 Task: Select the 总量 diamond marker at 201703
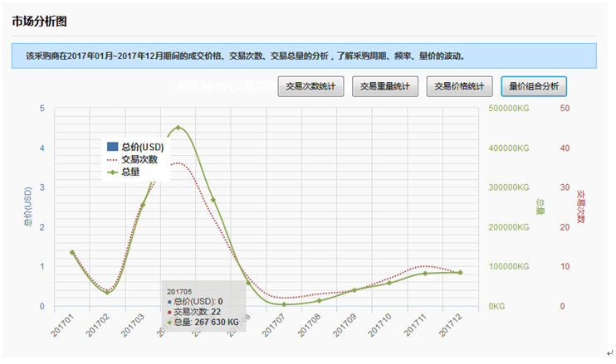coord(143,205)
